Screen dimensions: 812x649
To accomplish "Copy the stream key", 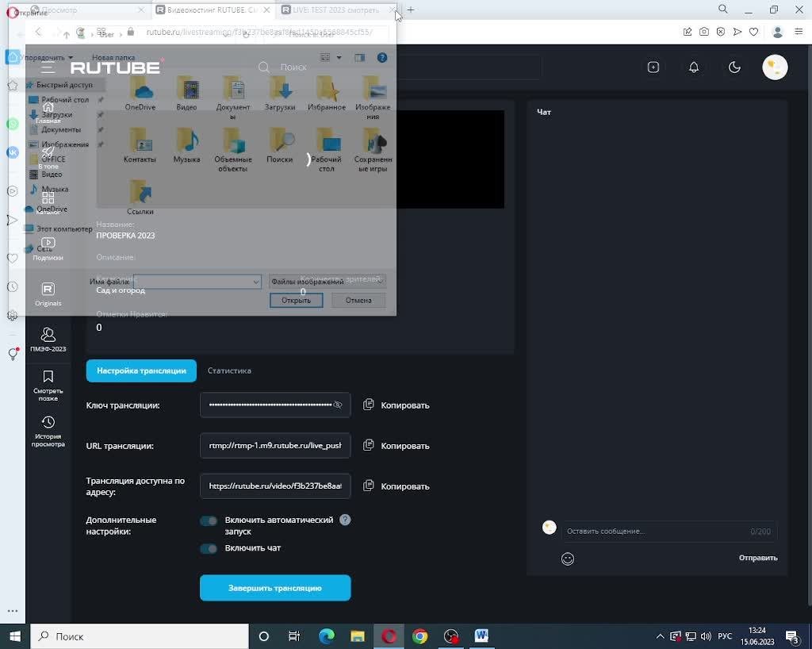I will (x=396, y=405).
